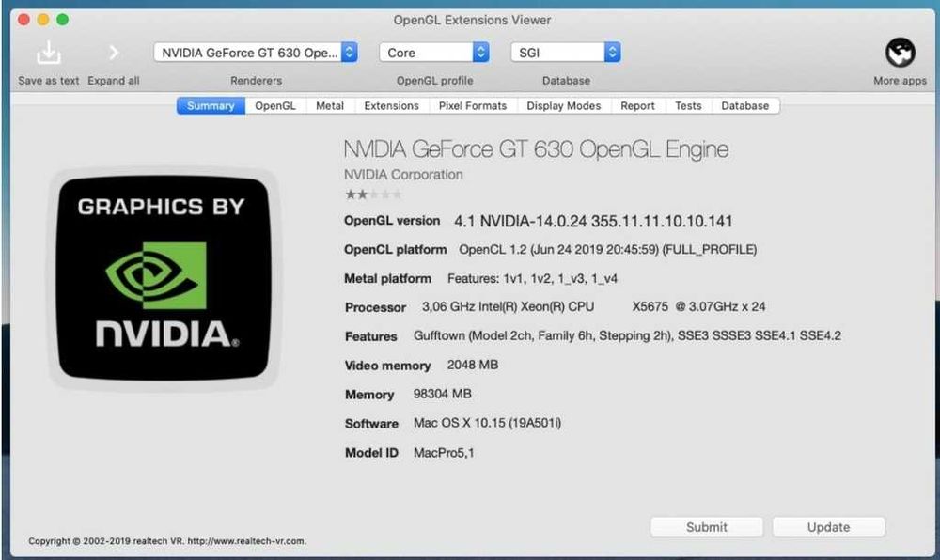This screenshot has width=940, height=560.
Task: Click the NVIDIA Corporation vendor text
Action: [403, 175]
